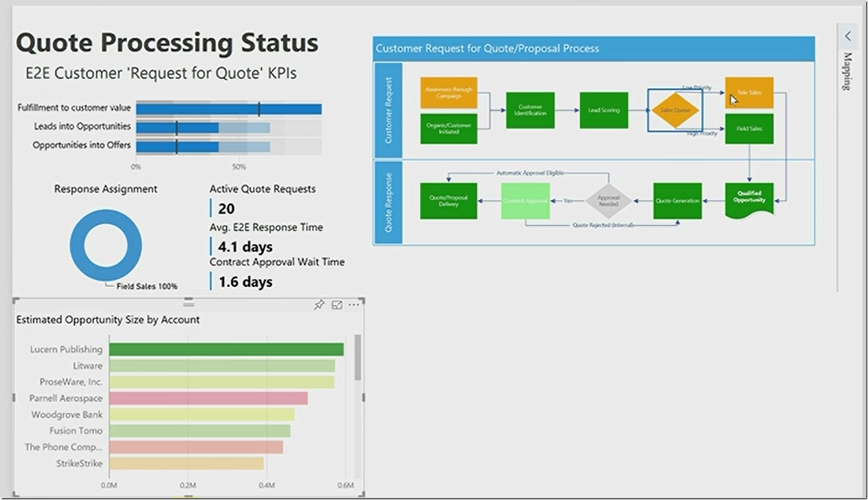Select the Organic/Customer Initiated shape

click(448, 129)
